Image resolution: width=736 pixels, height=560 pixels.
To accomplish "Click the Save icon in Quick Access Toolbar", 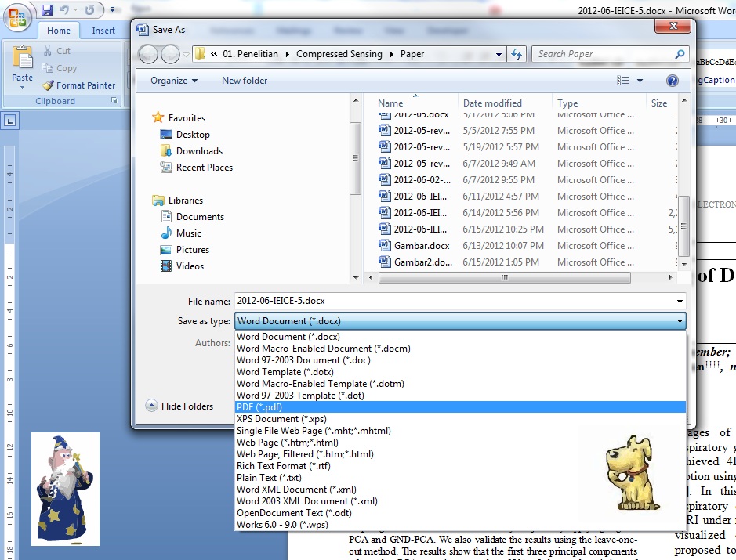I will 46,9.
